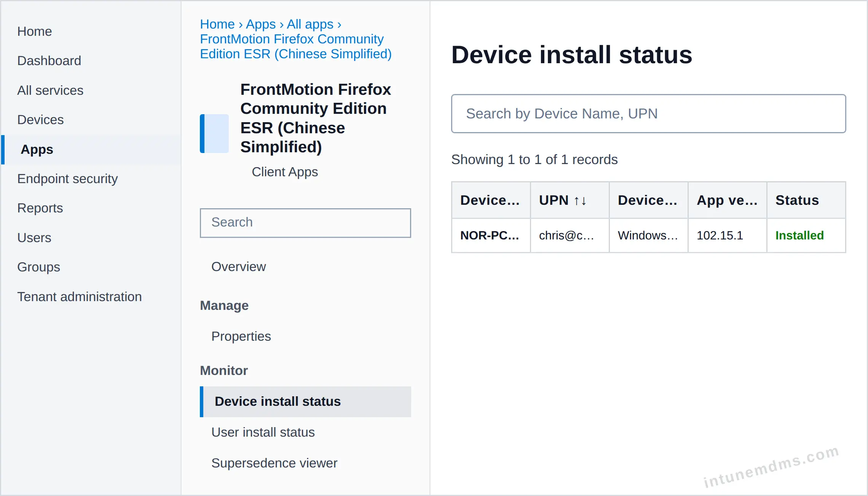Click the 102.15.1 version cell
Viewport: 868px width, 496px height.
pyautogui.click(x=727, y=236)
